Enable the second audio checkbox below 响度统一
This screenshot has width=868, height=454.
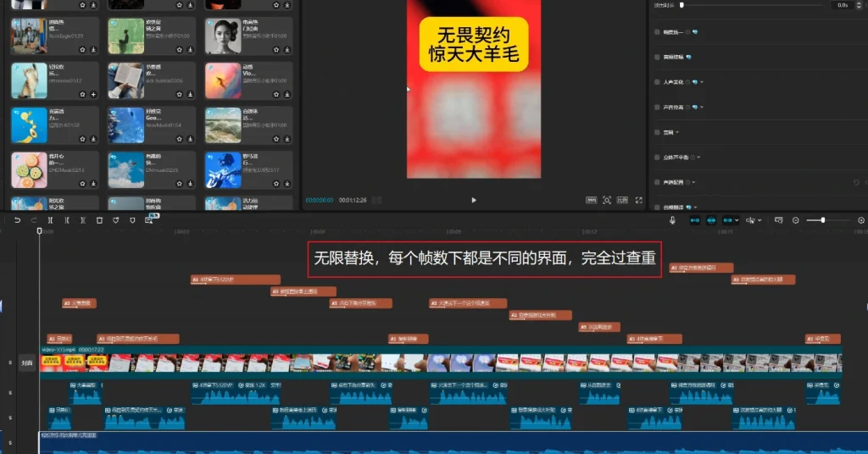(x=657, y=57)
